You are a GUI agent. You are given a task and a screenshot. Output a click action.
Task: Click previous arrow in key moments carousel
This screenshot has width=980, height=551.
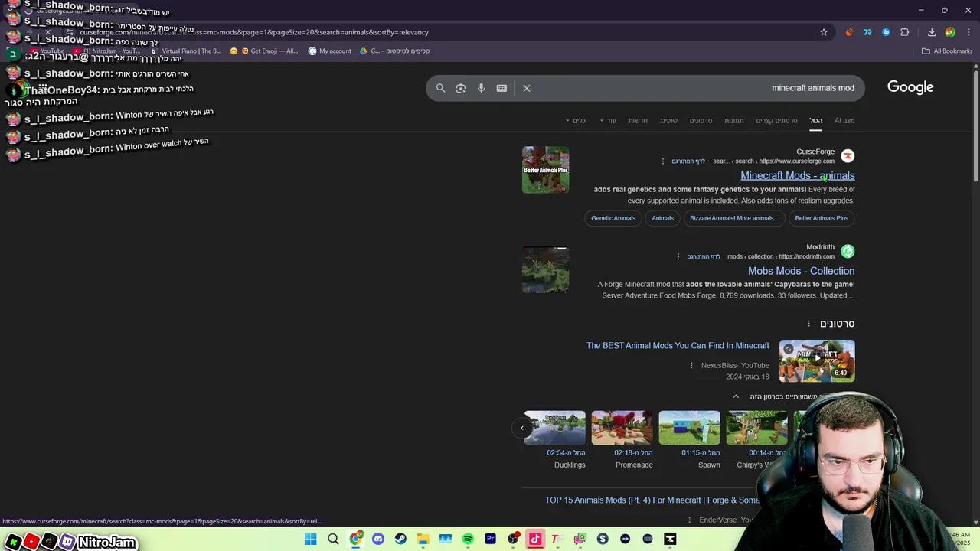click(x=522, y=428)
